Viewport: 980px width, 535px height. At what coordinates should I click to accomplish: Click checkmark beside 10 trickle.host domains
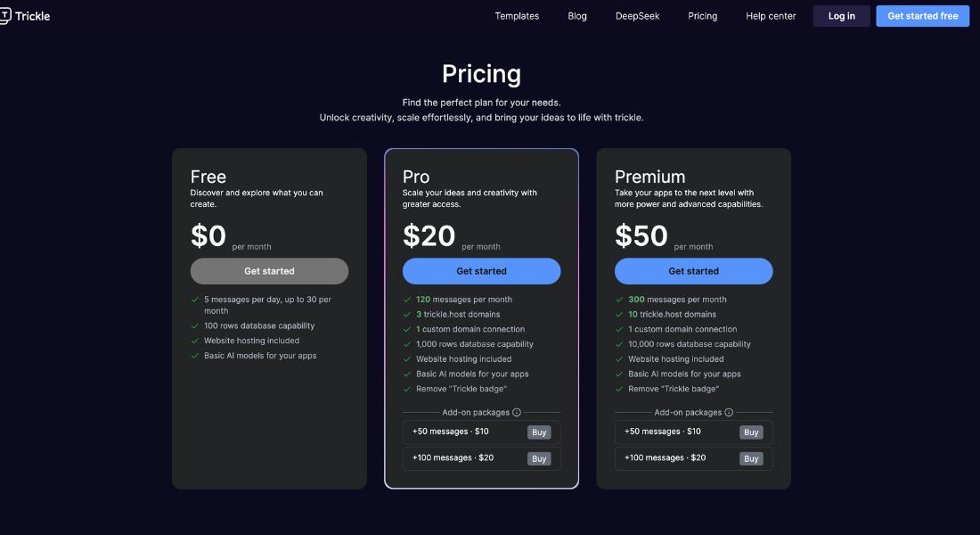coord(619,315)
